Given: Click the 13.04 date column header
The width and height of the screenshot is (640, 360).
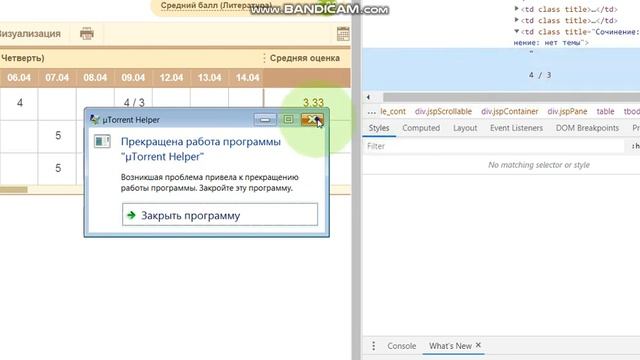Looking at the screenshot, I should pos(209,78).
